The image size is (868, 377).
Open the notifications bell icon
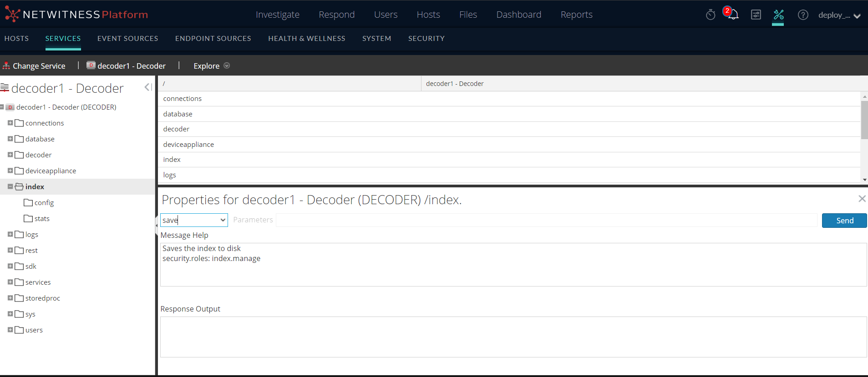coord(732,15)
